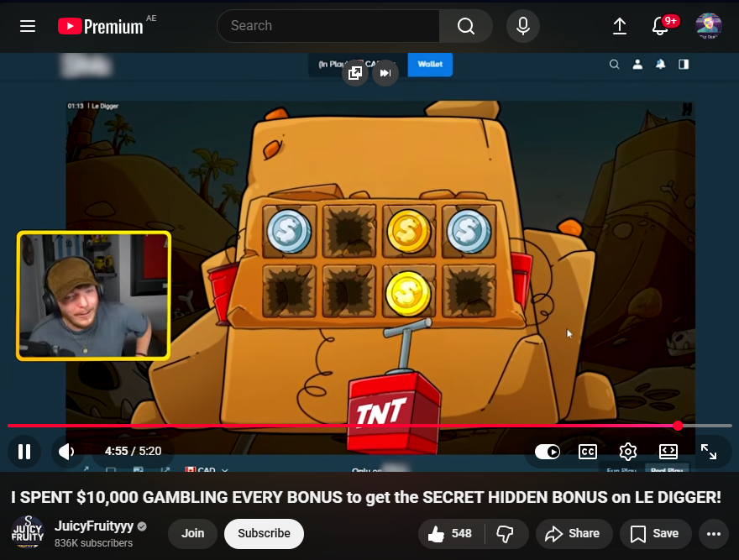The width and height of the screenshot is (739, 560).
Task: Toggle closed captions CC
Action: (x=588, y=452)
